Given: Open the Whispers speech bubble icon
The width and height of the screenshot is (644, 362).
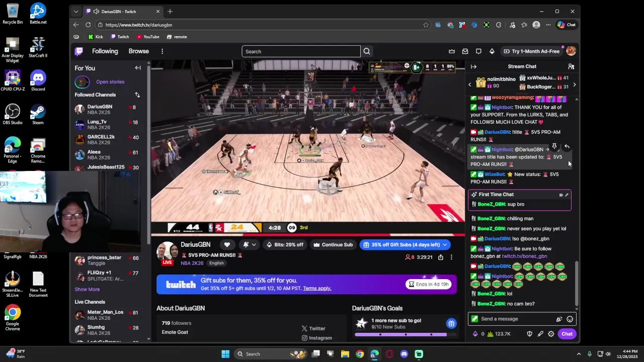Looking at the screenshot, I should point(478,51).
